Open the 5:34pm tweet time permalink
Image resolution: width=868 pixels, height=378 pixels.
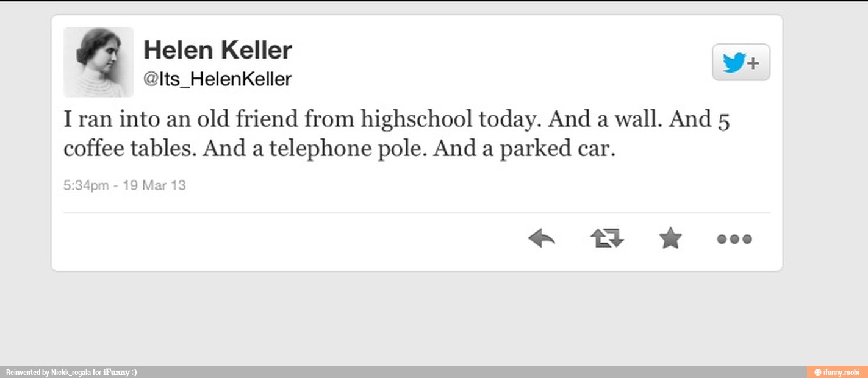click(x=86, y=185)
